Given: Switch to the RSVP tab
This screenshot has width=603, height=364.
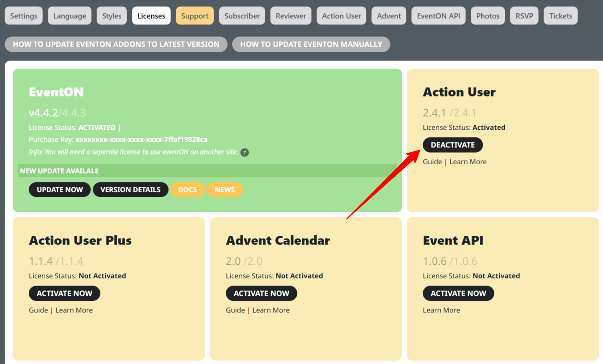Looking at the screenshot, I should 524,16.
